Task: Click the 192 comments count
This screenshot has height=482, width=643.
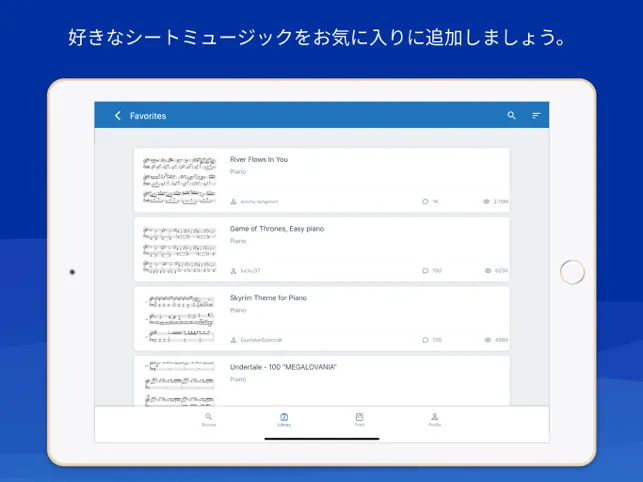Action: point(437,271)
